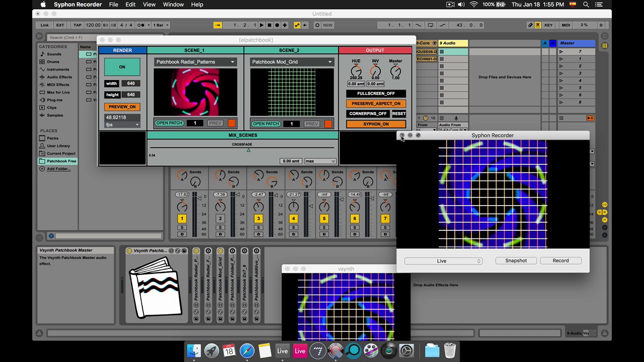Screen dimensions: 644x362
Task: Open Packs under Places
Action: pyautogui.click(x=52, y=138)
